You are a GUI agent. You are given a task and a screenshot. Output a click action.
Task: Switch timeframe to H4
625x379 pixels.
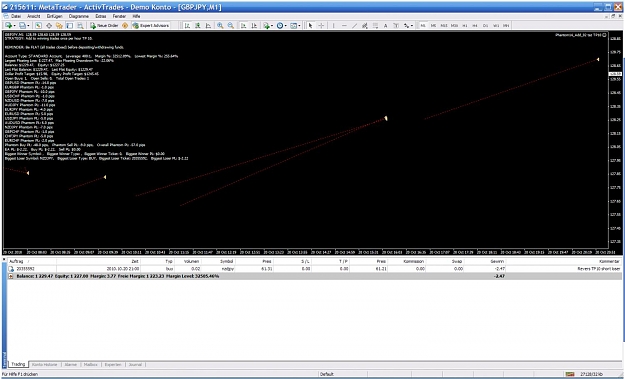coord(475,26)
